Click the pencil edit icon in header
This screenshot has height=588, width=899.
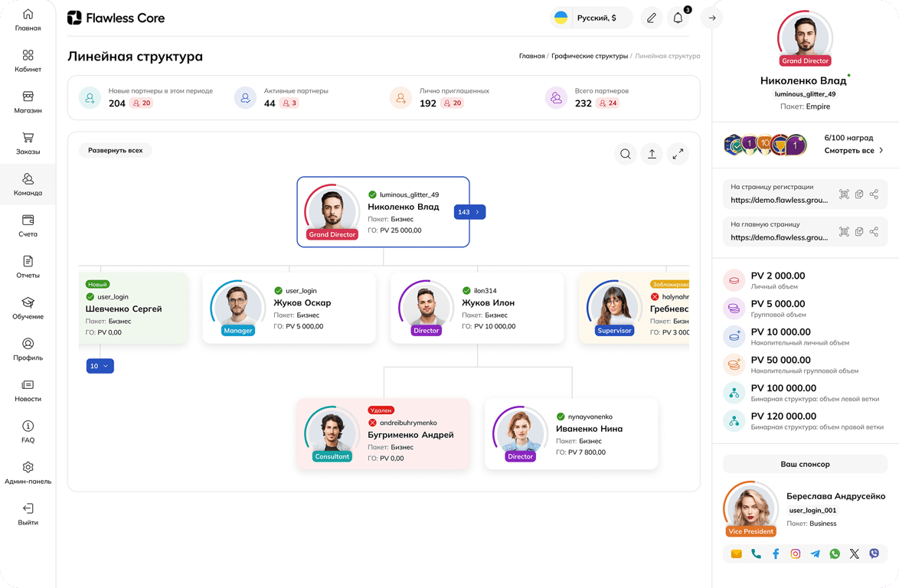(652, 18)
